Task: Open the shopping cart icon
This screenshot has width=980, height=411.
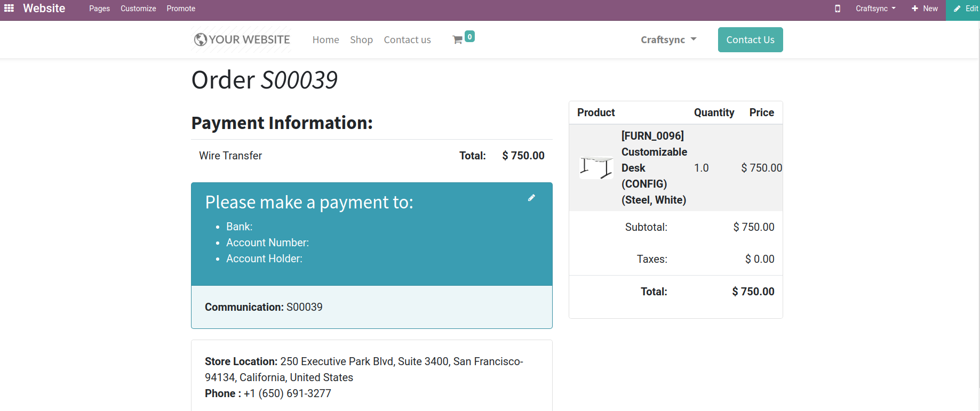Action: coord(458,40)
